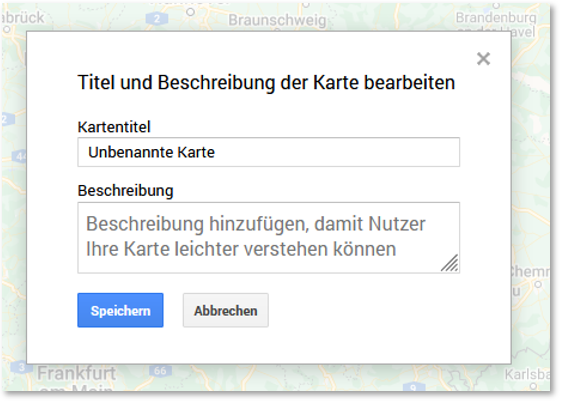Click the city marker circle near Chemnitz label
The image size is (561, 403).
538,285
